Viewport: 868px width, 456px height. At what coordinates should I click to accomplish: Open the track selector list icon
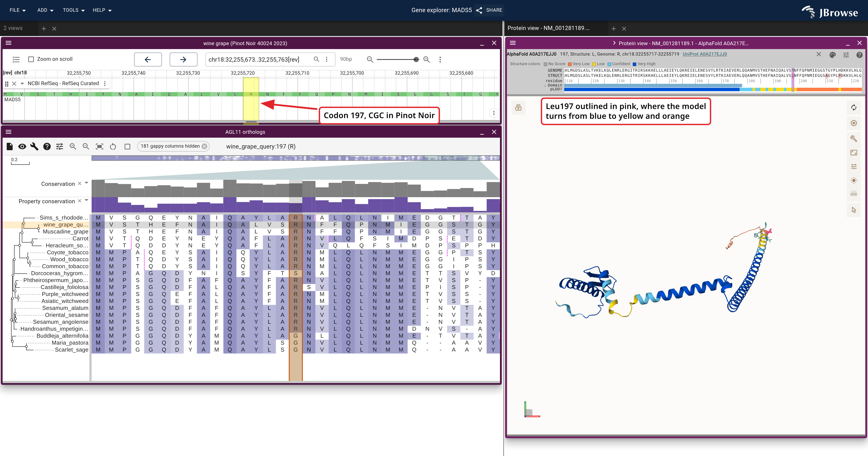coord(16,59)
